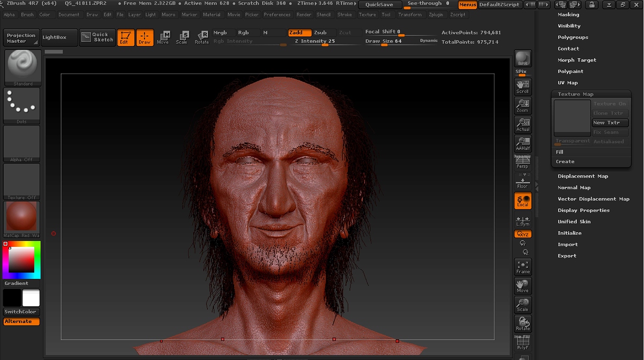The image size is (644, 360).
Task: Adjust the Draw Size slider
Action: [x=401, y=41]
